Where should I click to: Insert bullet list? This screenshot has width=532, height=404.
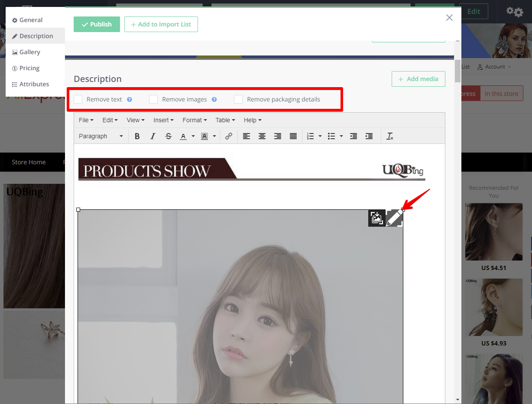point(331,136)
